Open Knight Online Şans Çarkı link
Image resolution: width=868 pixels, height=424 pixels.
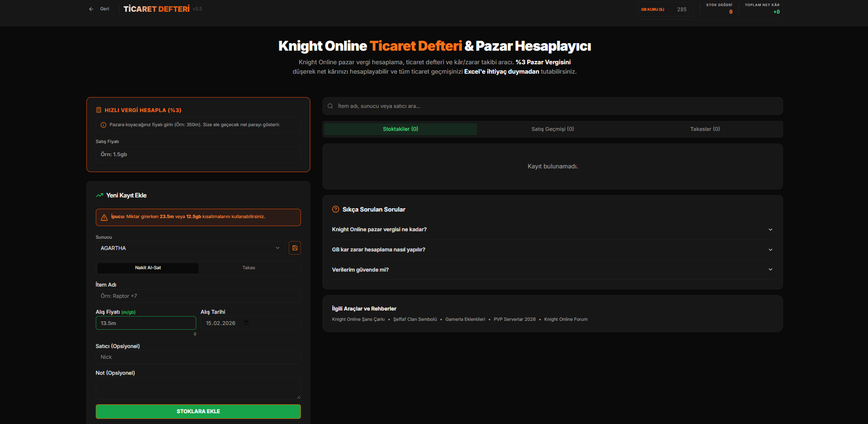pyautogui.click(x=358, y=319)
